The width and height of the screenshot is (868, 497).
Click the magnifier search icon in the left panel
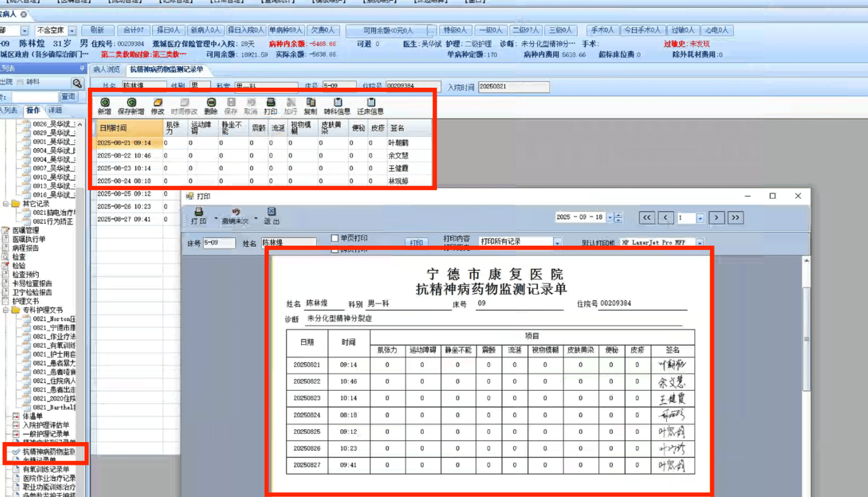pos(77,83)
